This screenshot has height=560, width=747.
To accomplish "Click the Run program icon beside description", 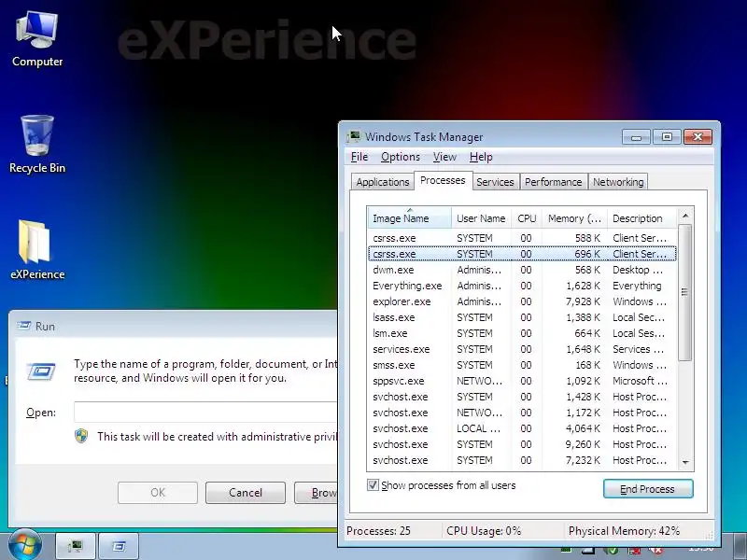I will [41, 371].
